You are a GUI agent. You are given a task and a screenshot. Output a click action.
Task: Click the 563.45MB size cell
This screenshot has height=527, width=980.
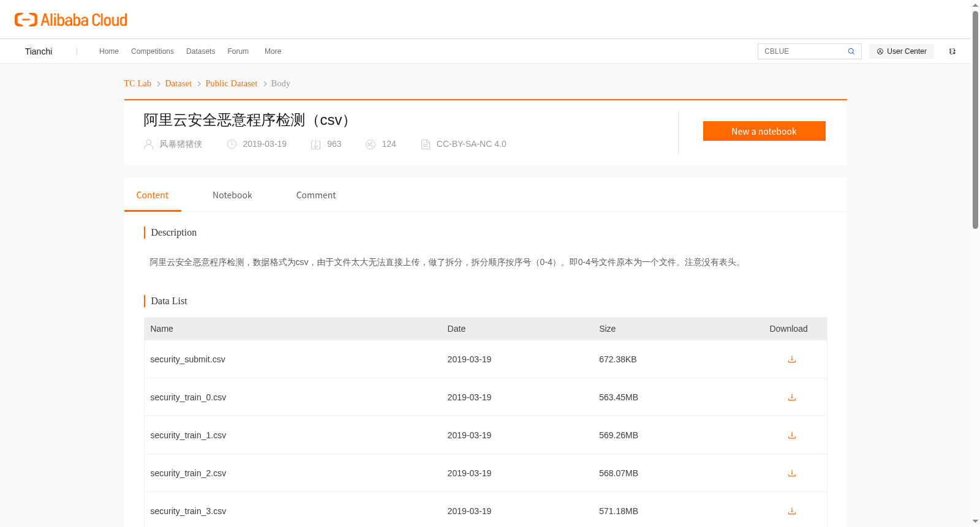(619, 397)
